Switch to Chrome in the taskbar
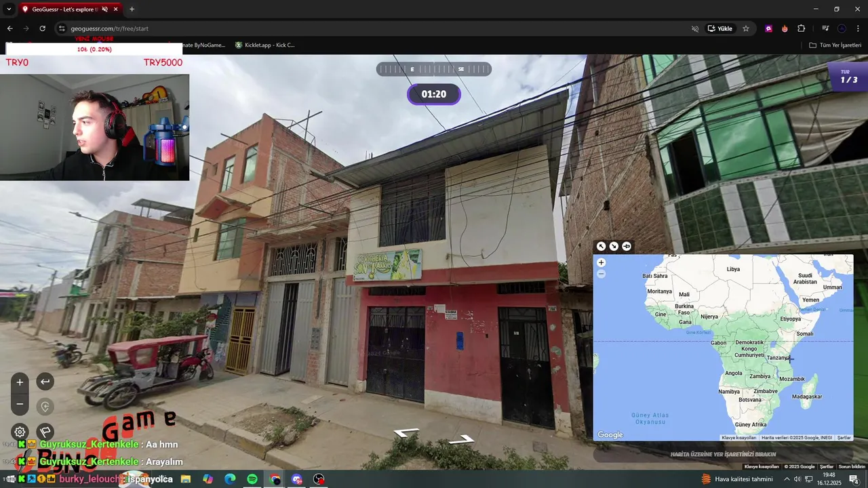The width and height of the screenshot is (868, 488). (275, 479)
